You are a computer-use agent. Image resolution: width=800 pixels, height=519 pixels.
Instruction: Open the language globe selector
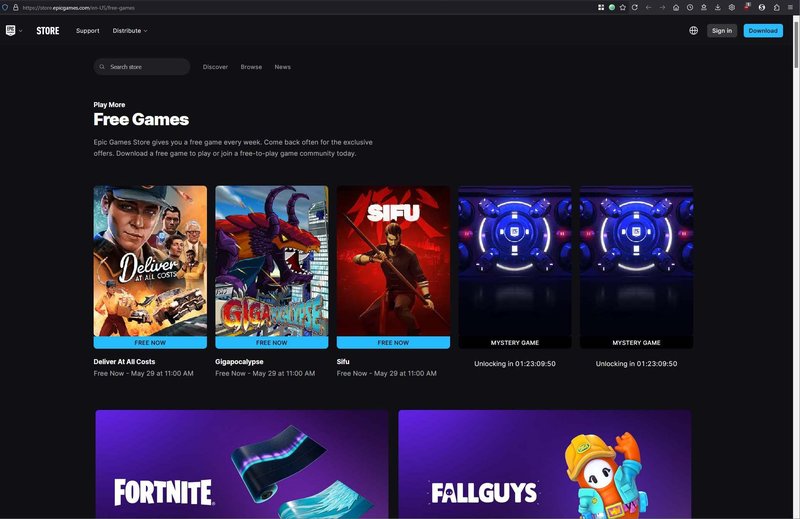pos(693,31)
